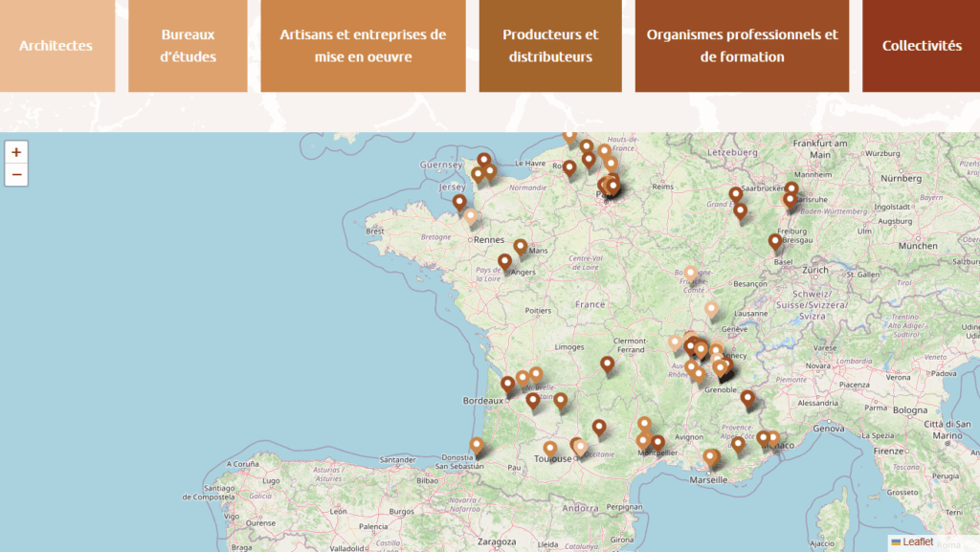Click the dark marker southeast of Grenoble

(747, 398)
